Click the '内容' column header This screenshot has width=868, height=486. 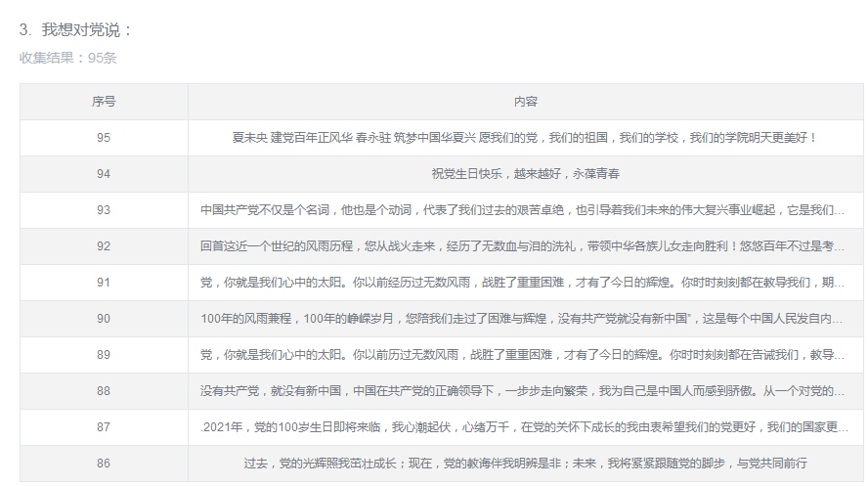coord(525,102)
